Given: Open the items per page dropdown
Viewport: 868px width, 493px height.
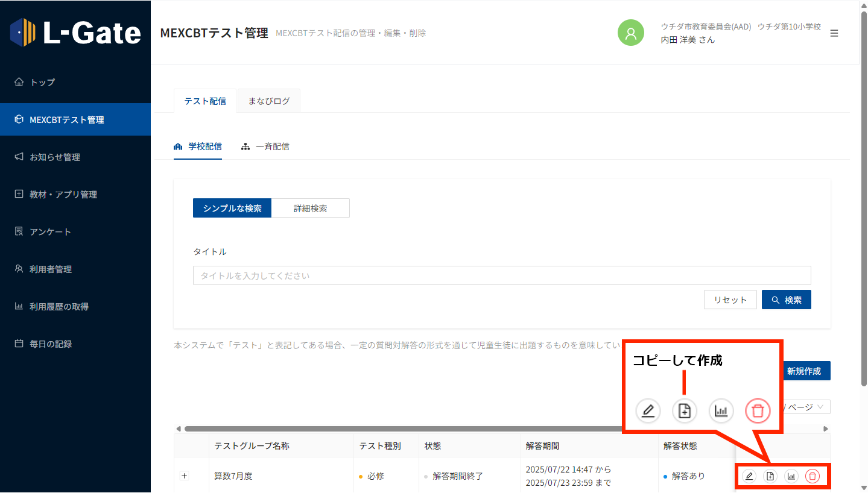Looking at the screenshot, I should click(x=807, y=407).
